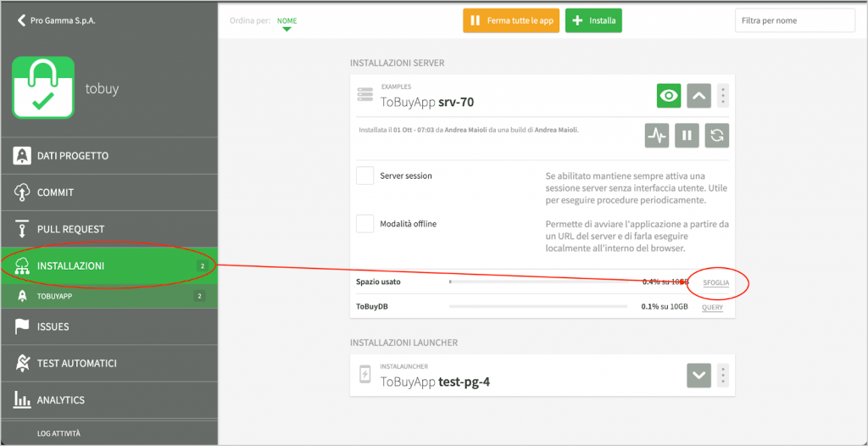Click the QUERY link for ToBuyDB
The image size is (868, 446).
pyautogui.click(x=712, y=307)
